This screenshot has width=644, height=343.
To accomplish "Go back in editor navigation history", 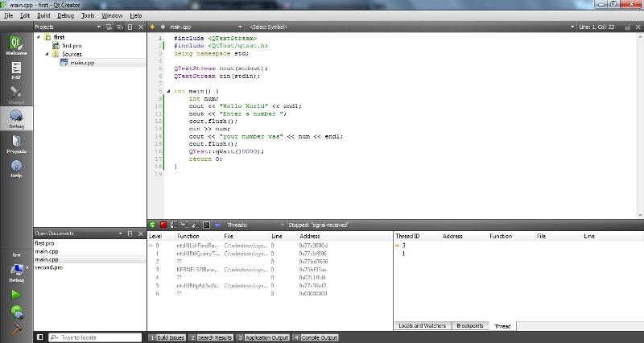I will tap(152, 27).
